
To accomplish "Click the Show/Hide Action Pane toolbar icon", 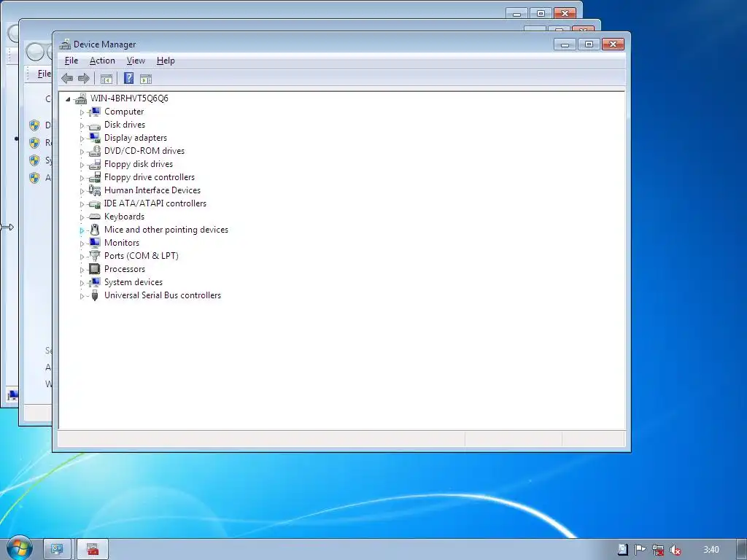I will click(146, 79).
